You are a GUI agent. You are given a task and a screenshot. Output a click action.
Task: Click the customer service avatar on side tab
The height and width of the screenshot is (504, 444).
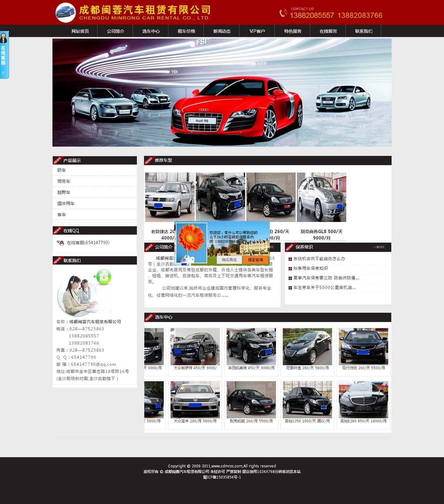pyautogui.click(x=4, y=38)
